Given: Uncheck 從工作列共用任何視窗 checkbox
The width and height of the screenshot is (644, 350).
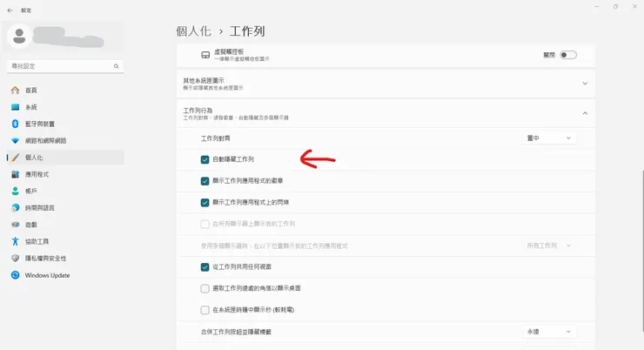Looking at the screenshot, I should [x=205, y=267].
